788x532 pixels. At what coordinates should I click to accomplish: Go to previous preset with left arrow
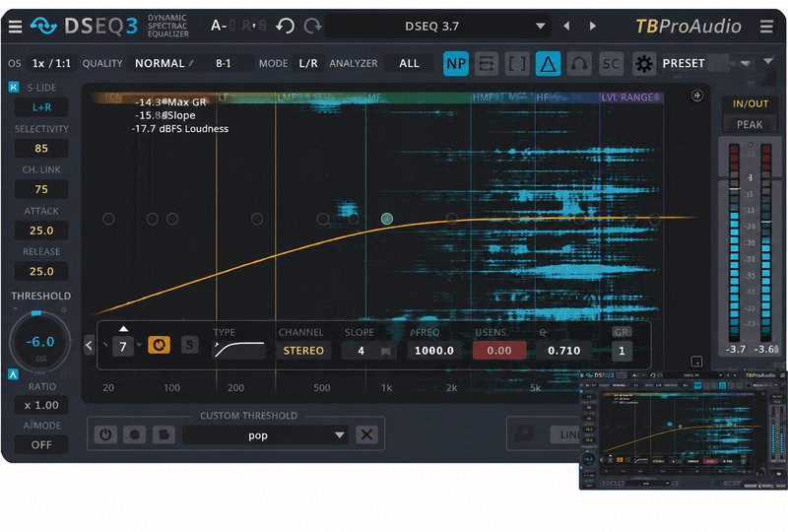tap(567, 26)
